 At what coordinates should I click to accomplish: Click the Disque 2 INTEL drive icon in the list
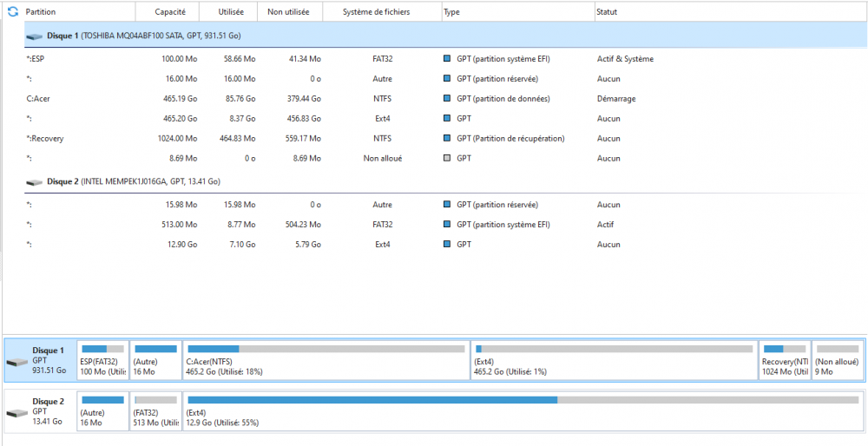point(35,182)
